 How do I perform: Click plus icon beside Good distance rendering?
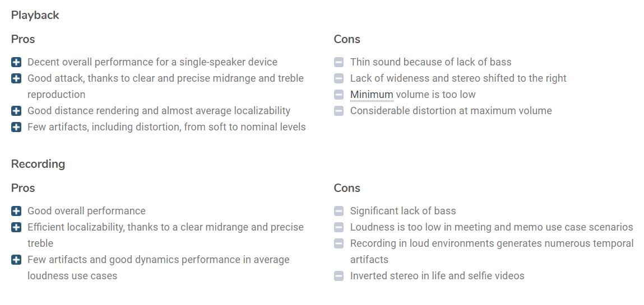pyautogui.click(x=16, y=111)
